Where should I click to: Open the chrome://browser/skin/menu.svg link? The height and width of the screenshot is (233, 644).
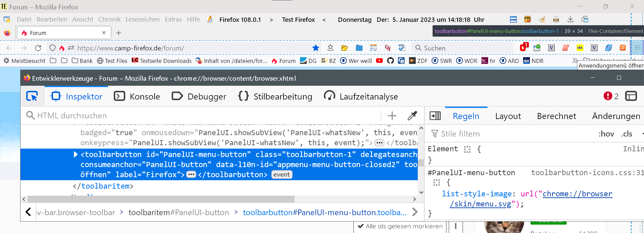point(577,194)
